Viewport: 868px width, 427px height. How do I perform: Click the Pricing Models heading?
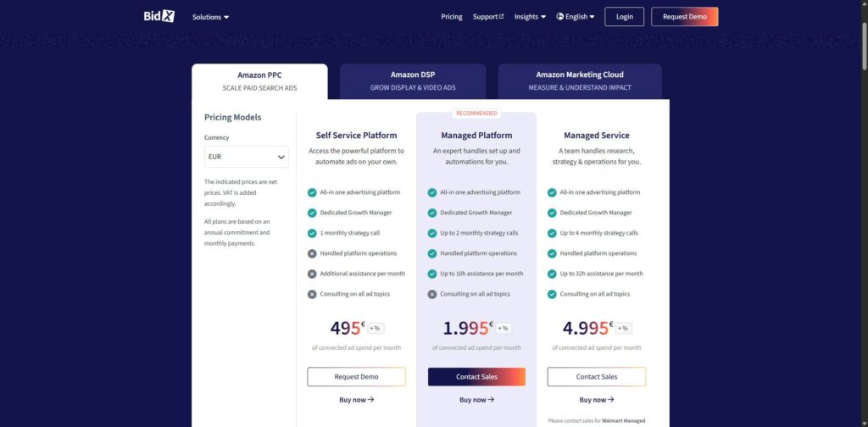pos(232,117)
